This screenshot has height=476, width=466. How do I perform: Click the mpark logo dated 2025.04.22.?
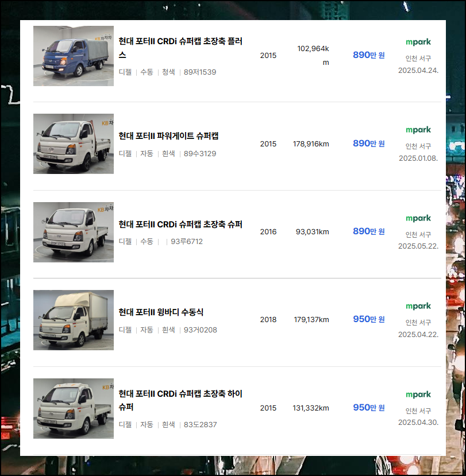click(x=418, y=306)
